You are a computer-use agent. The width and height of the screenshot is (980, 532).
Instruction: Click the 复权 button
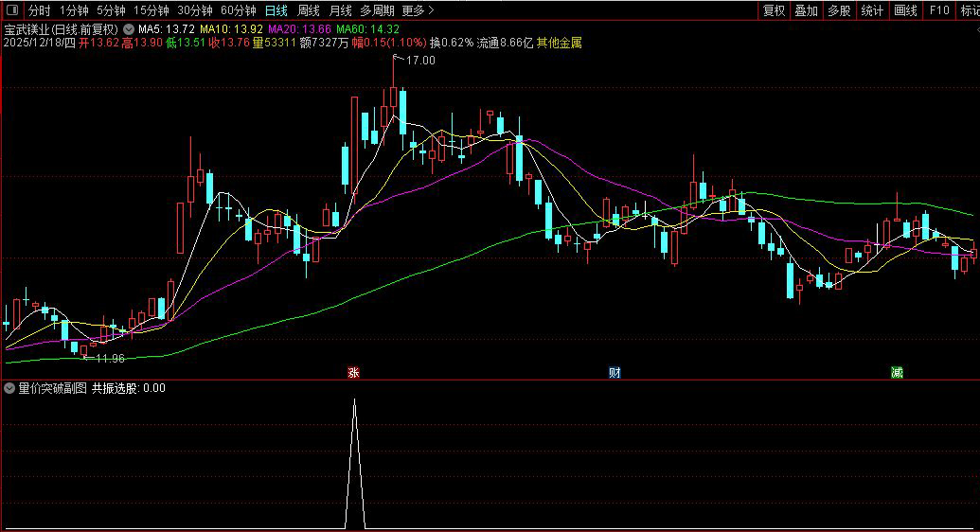click(x=774, y=10)
